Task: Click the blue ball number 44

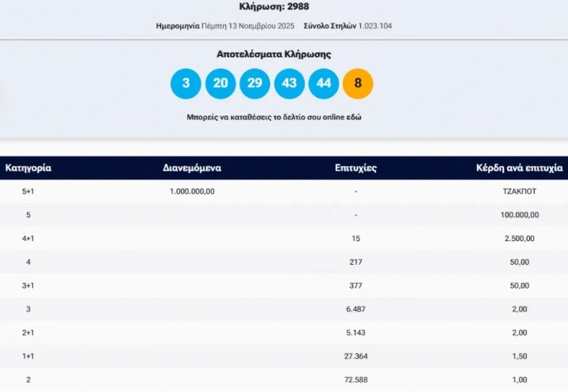Action: click(x=323, y=84)
